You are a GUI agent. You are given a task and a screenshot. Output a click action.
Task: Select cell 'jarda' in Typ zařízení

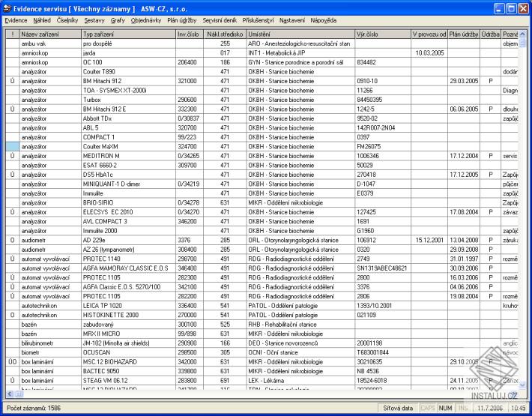pos(129,53)
